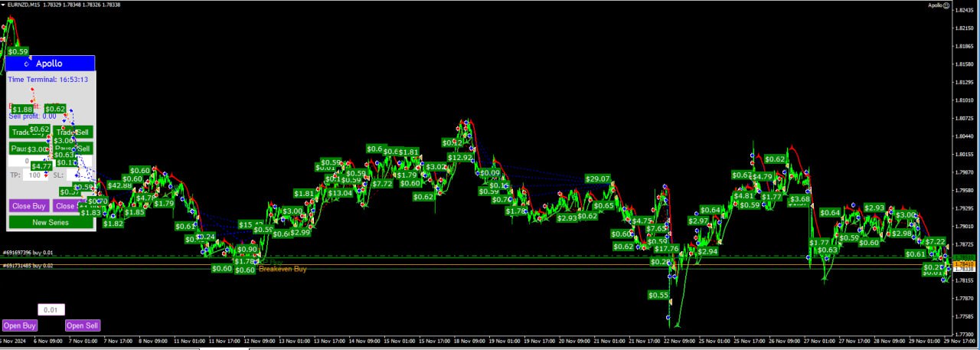This screenshot has height=350, width=980.
Task: Select the $29.07 profit label on the chart
Action: (598, 178)
